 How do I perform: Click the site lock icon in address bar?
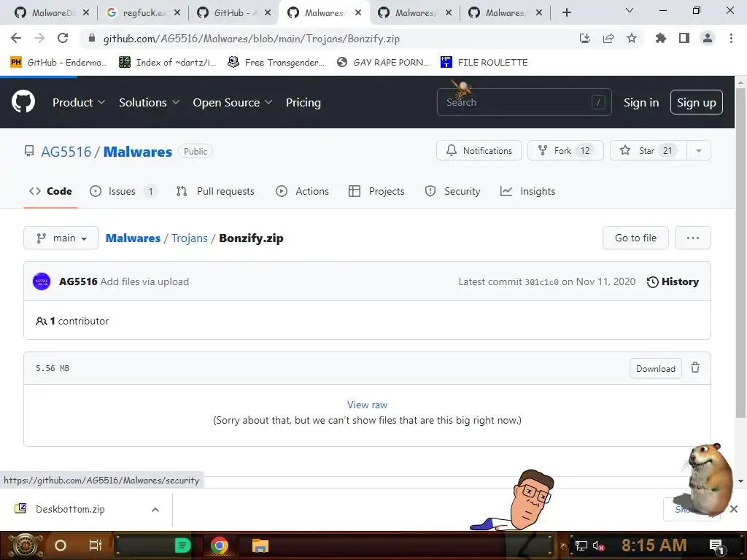coord(91,38)
